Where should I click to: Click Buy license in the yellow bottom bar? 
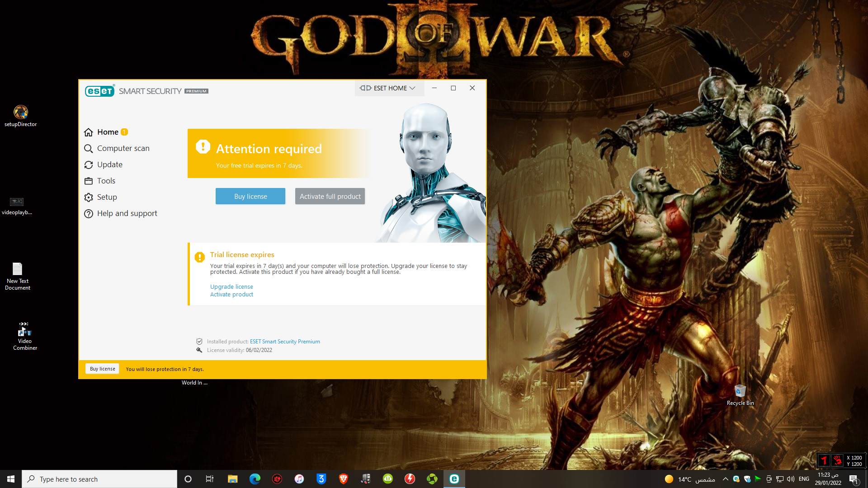point(102,369)
